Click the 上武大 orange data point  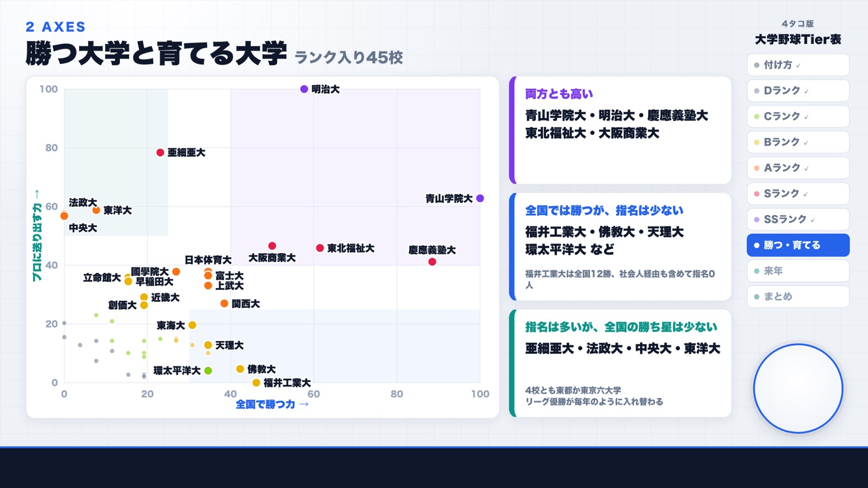208,286
